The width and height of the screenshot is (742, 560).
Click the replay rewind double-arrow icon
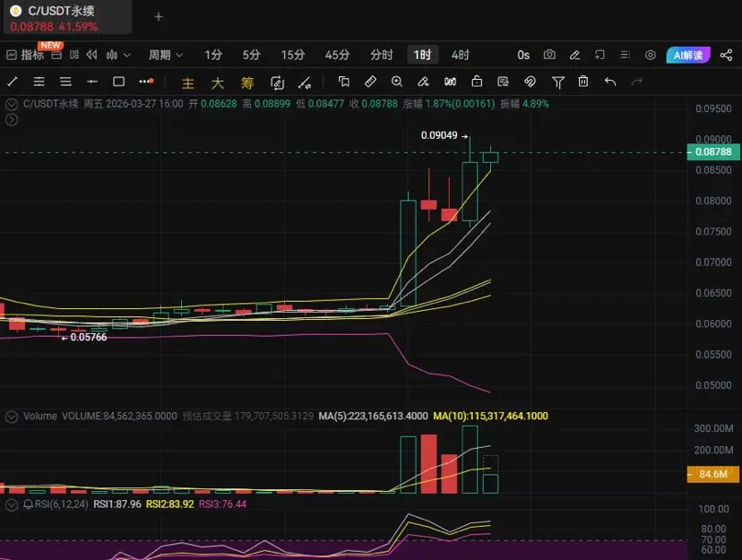(x=91, y=55)
